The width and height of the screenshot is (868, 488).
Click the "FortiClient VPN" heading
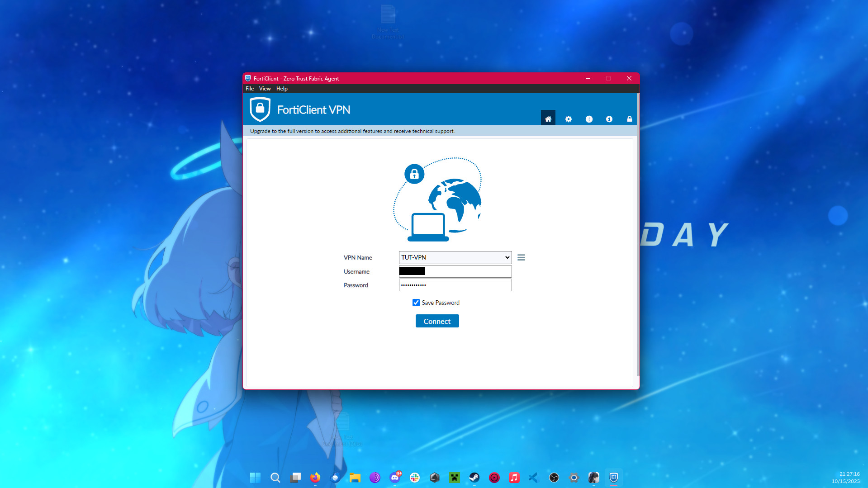tap(313, 110)
